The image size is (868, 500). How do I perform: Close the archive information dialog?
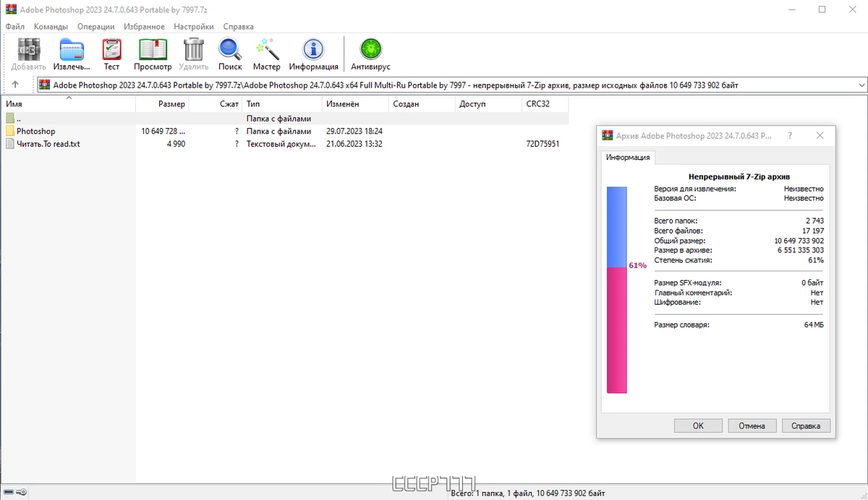[820, 136]
